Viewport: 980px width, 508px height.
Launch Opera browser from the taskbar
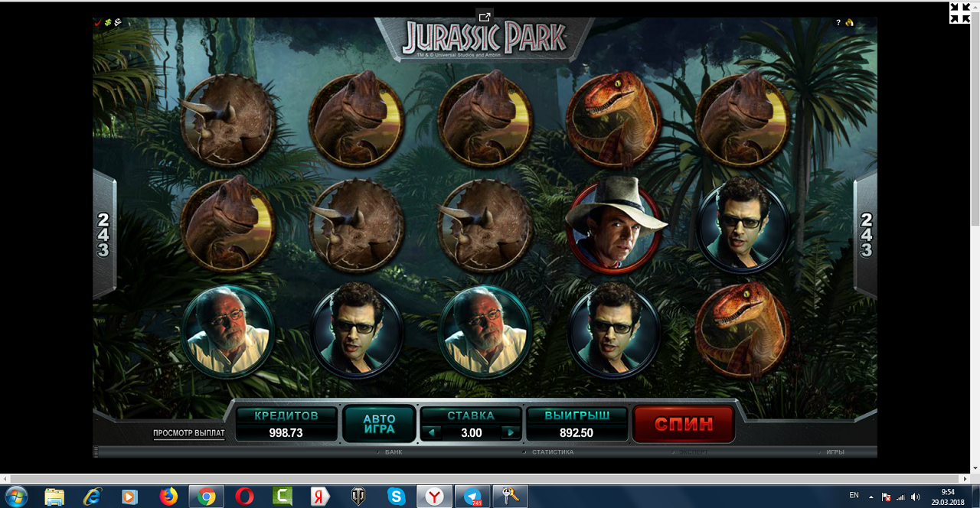[244, 497]
